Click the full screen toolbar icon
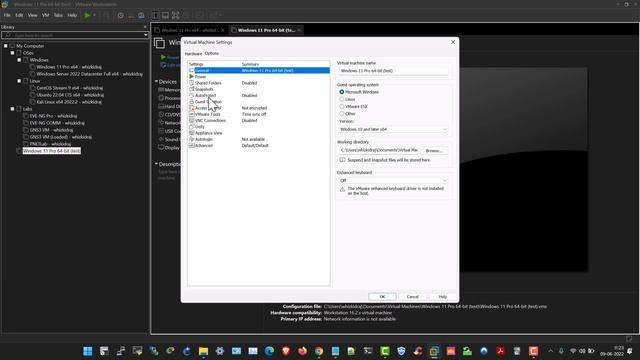Image resolution: width=640 pixels, height=360 pixels. tap(176, 16)
